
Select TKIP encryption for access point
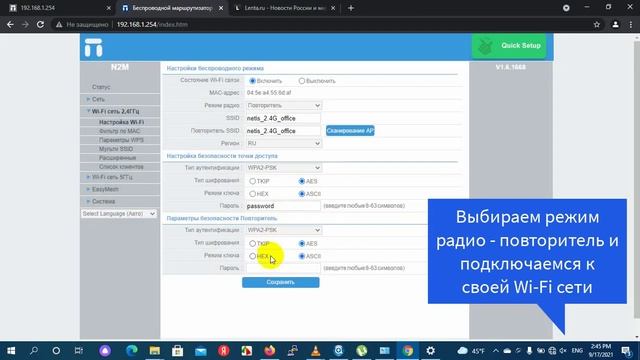tap(252, 181)
